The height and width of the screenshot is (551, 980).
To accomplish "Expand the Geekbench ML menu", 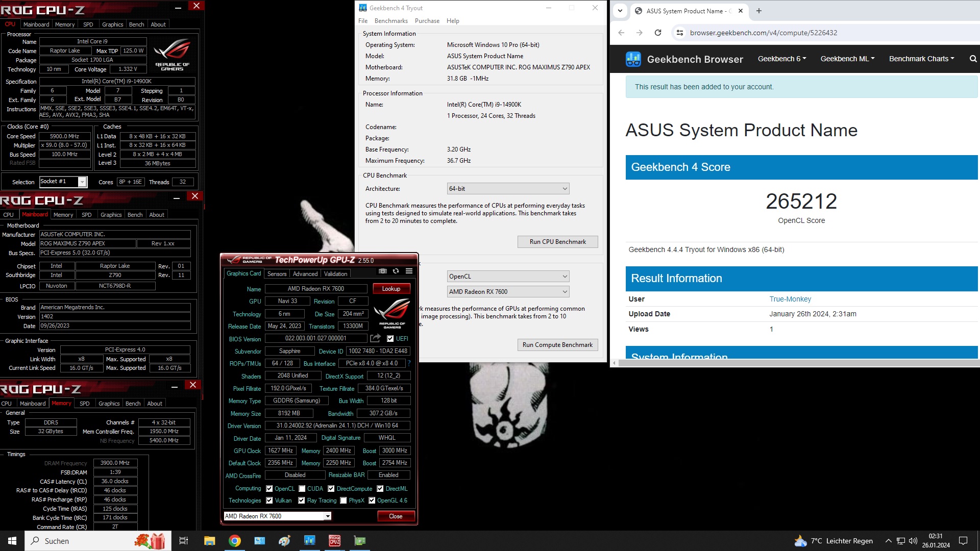I will (x=847, y=59).
